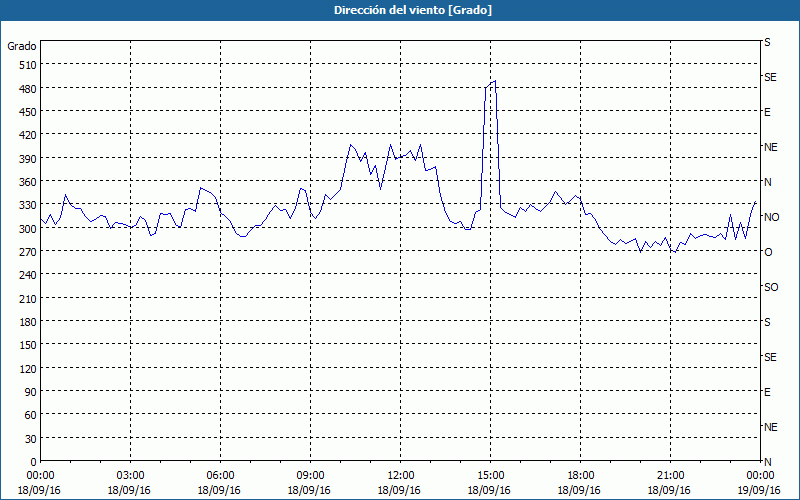Click the 19/09/16 date label
The width and height of the screenshot is (800, 500).
coord(759,490)
